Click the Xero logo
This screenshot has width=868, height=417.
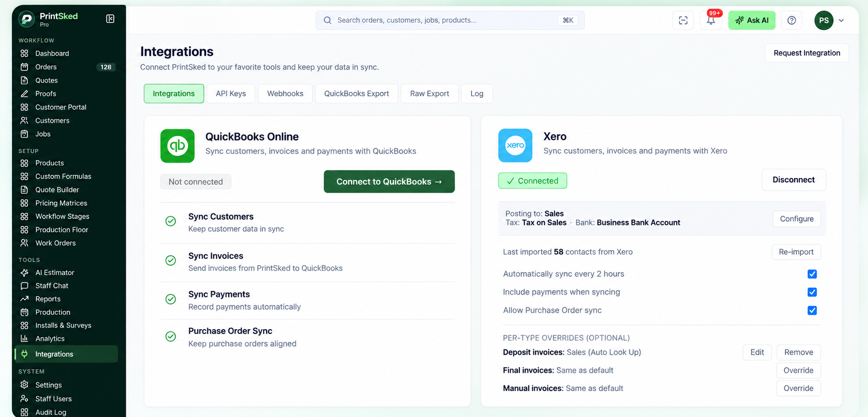coord(516,145)
